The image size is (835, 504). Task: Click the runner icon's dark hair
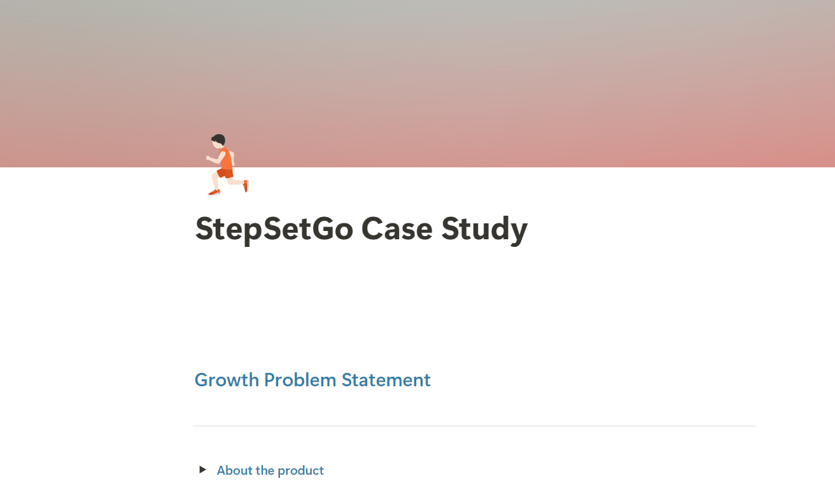218,139
